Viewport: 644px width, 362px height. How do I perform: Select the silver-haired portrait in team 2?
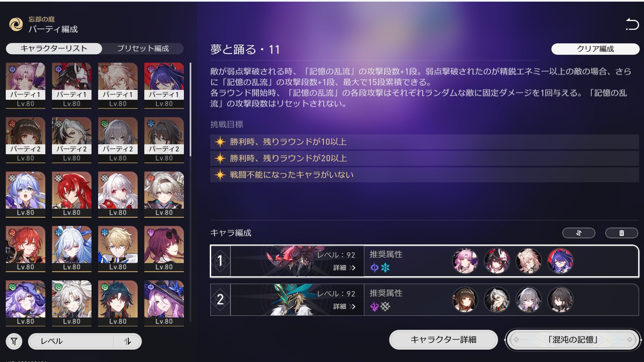529,300
